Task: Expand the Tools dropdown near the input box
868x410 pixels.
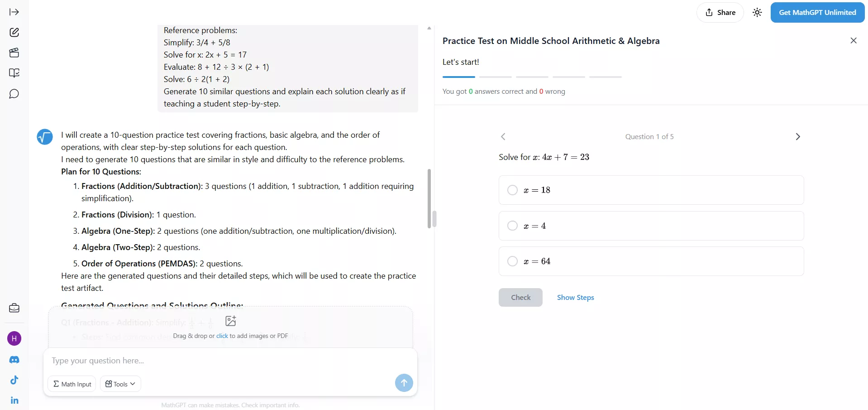Action: tap(120, 384)
